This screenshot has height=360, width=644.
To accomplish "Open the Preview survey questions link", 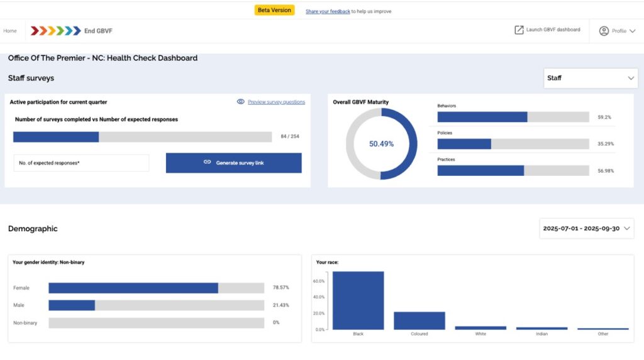I will tap(276, 102).
